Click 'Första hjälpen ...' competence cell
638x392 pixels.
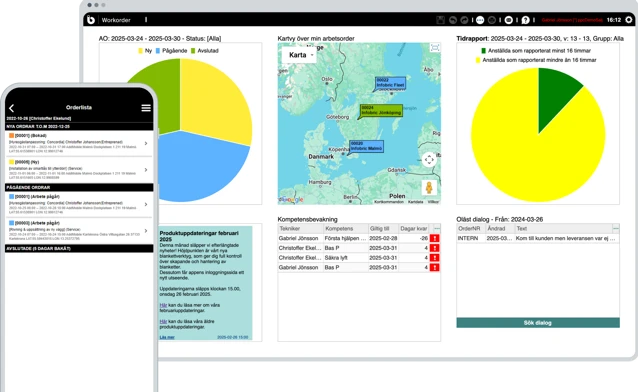(x=345, y=238)
